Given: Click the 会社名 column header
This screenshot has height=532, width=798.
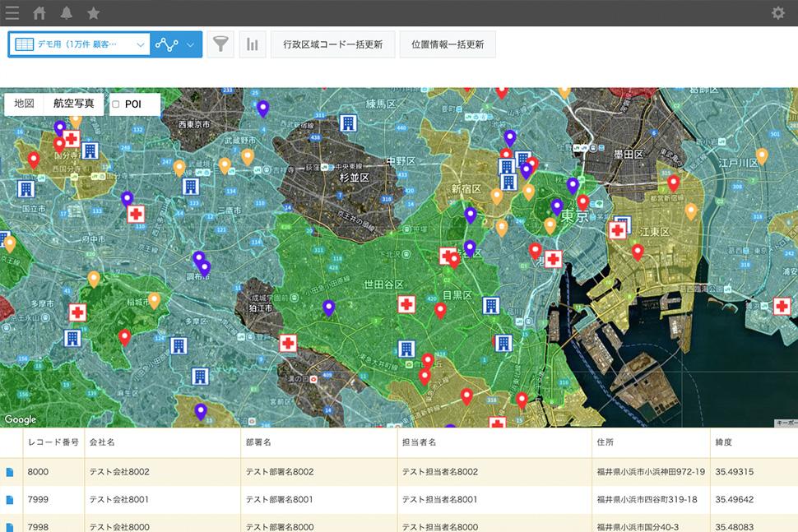Looking at the screenshot, I should tap(102, 442).
